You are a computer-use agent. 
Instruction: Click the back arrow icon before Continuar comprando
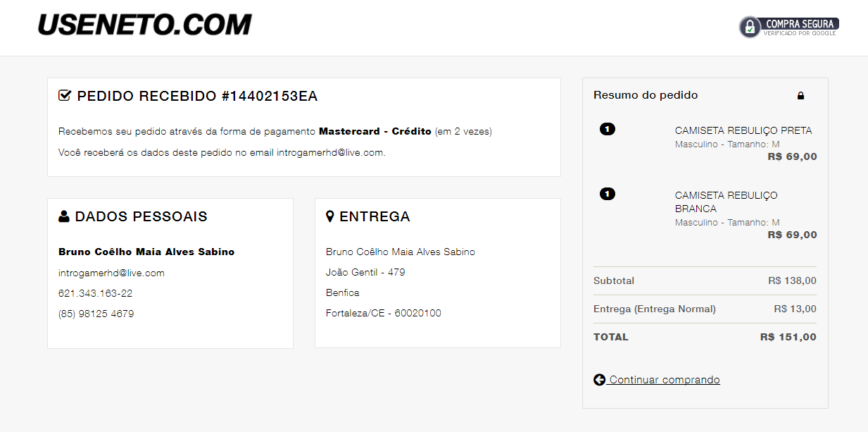pyautogui.click(x=599, y=380)
